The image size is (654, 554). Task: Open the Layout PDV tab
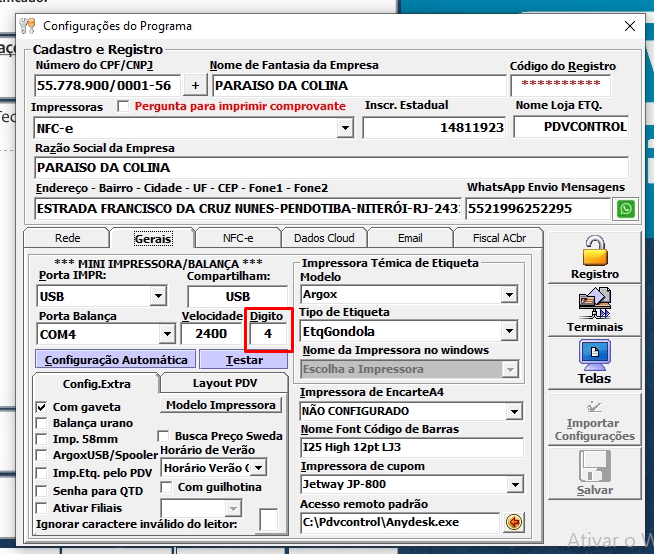222,383
